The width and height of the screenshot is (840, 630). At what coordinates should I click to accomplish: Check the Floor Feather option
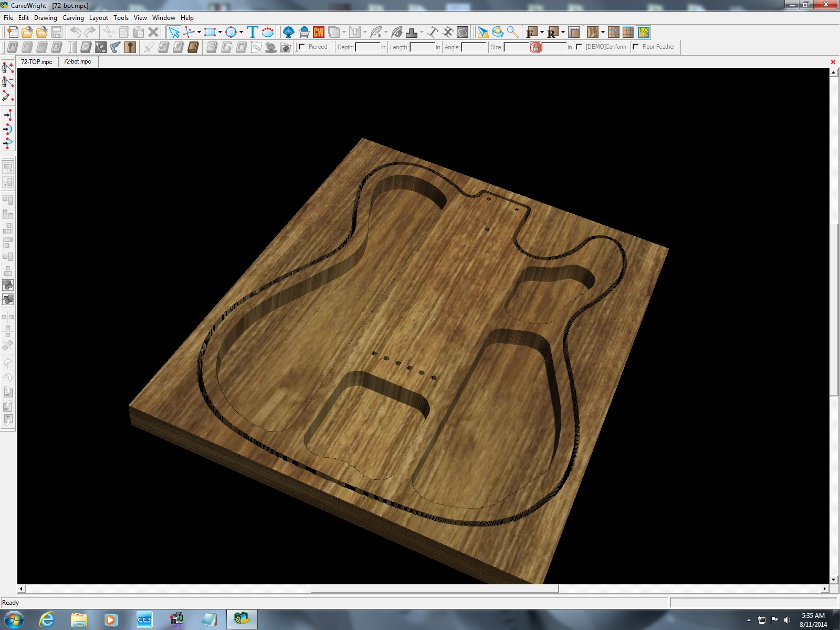click(x=636, y=47)
